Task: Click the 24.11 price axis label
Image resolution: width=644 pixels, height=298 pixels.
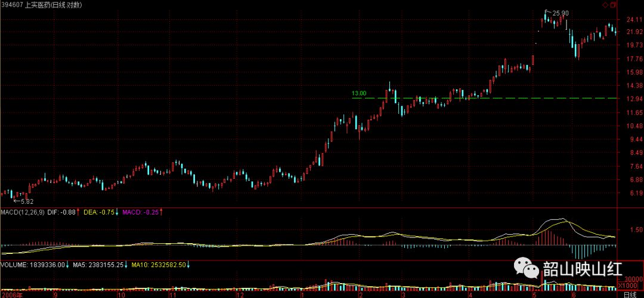Action: pos(634,19)
